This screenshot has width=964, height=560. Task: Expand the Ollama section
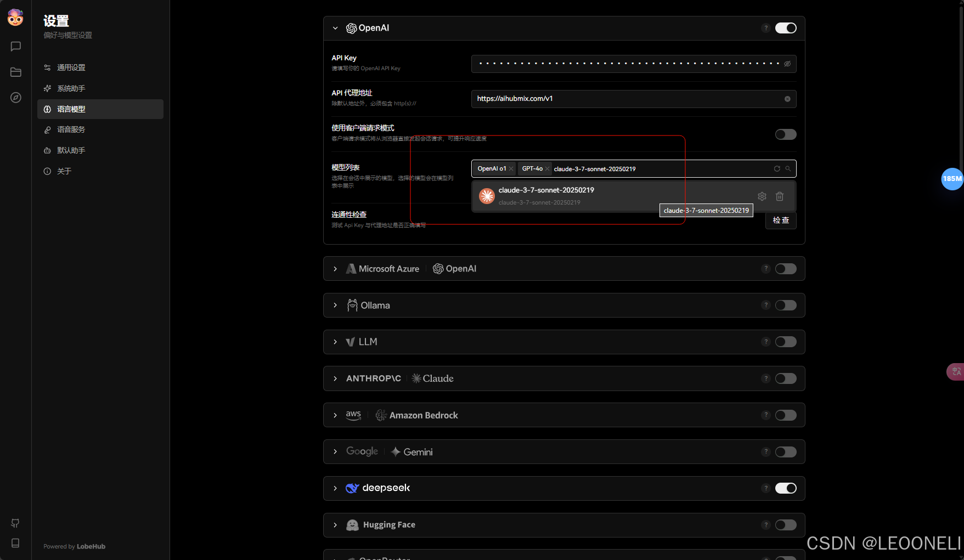pos(335,305)
